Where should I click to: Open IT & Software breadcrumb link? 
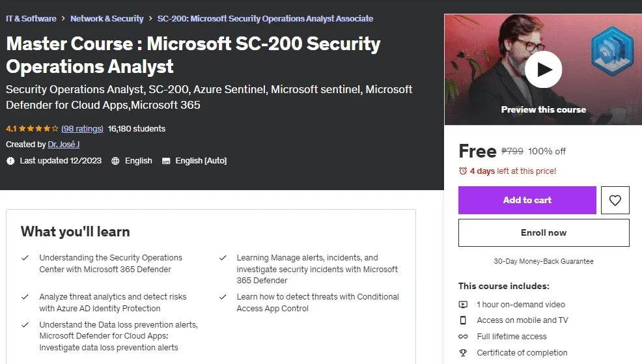point(31,18)
